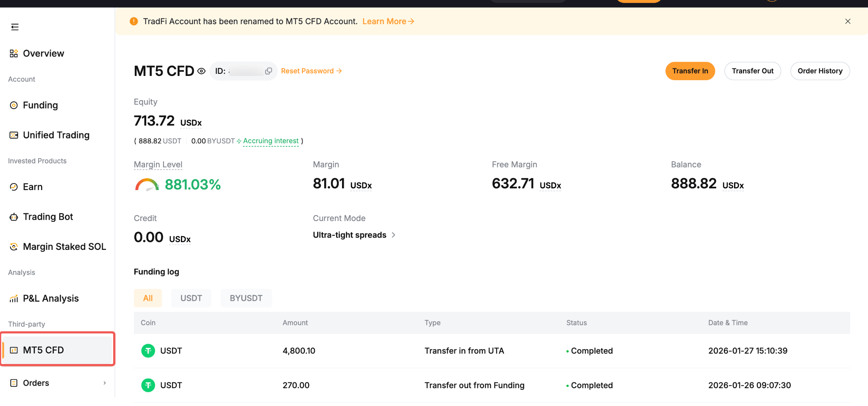Image resolution: width=868 pixels, height=406 pixels.
Task: Click the lightning icon beside Accruing interest
Action: pos(239,141)
